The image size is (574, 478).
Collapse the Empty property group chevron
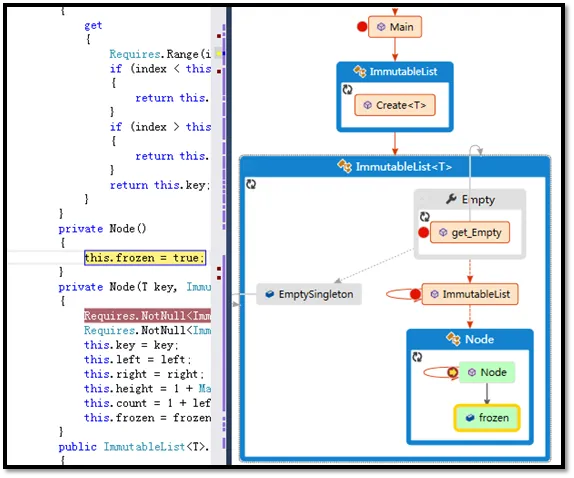point(424,217)
